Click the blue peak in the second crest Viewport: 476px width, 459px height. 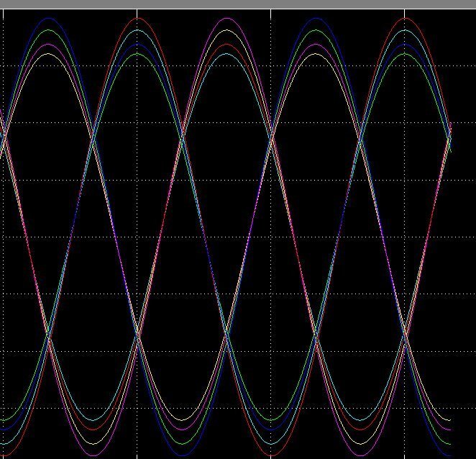coord(137,44)
